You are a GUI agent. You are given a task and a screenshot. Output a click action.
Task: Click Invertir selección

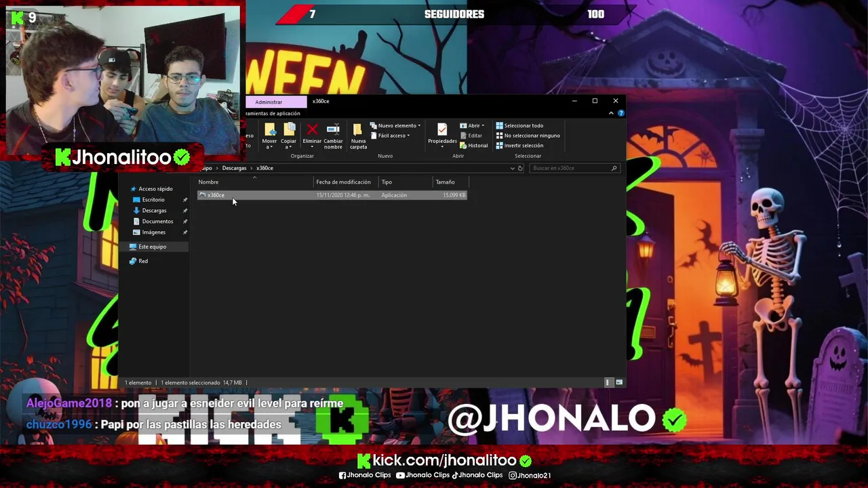[519, 146]
